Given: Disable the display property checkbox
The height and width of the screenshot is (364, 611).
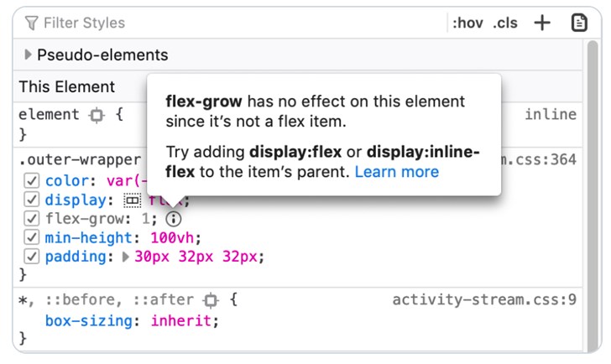Looking at the screenshot, I should tap(32, 200).
